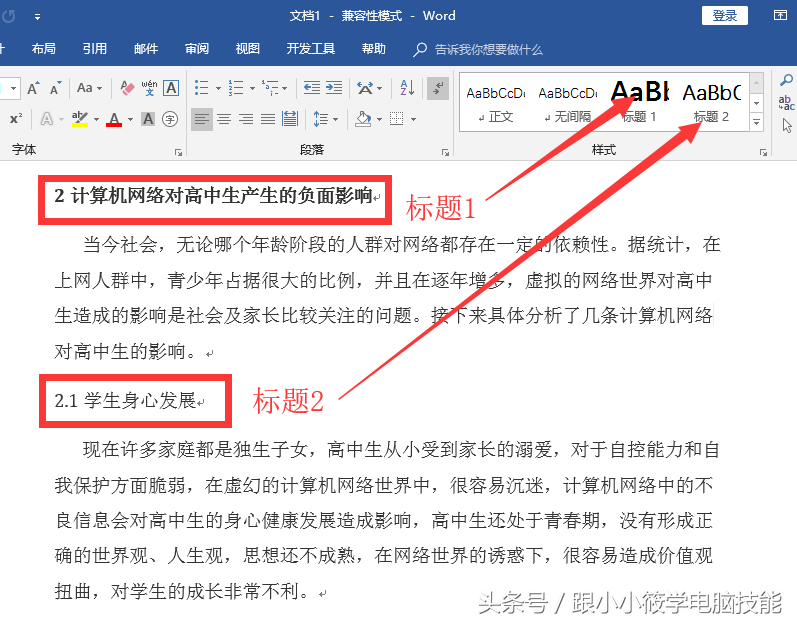Open the 邮件 (Mailings) tab
The height and width of the screenshot is (624, 797).
(146, 49)
